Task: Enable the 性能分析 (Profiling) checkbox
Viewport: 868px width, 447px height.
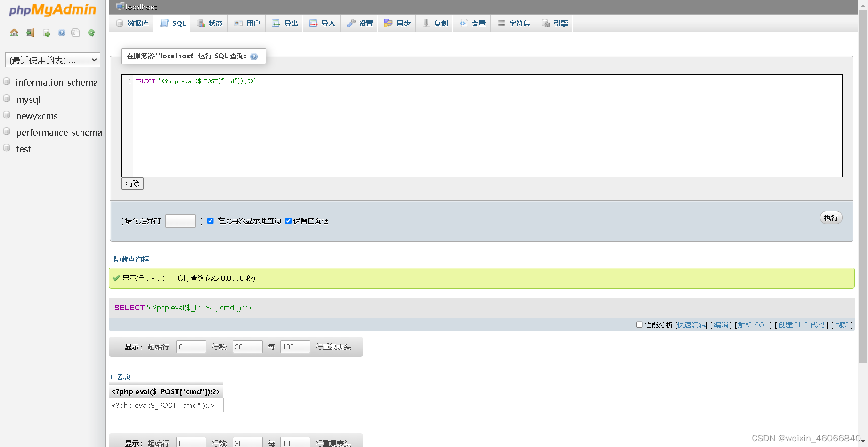Action: tap(639, 325)
